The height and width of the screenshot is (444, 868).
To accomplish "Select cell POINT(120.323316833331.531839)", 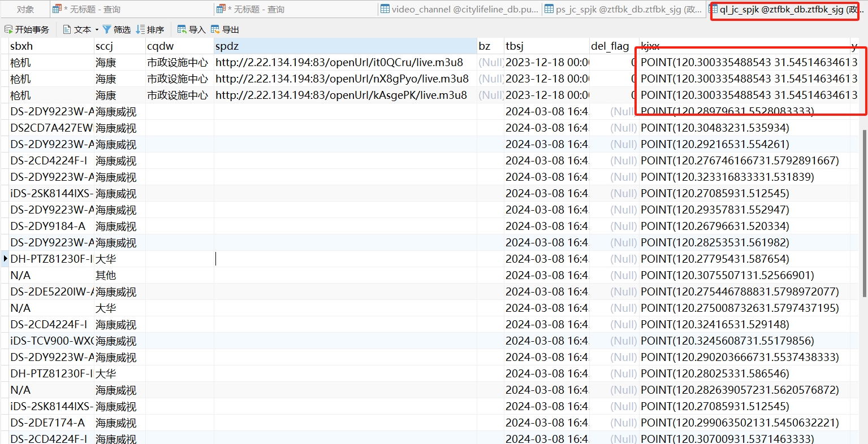I will point(745,177).
